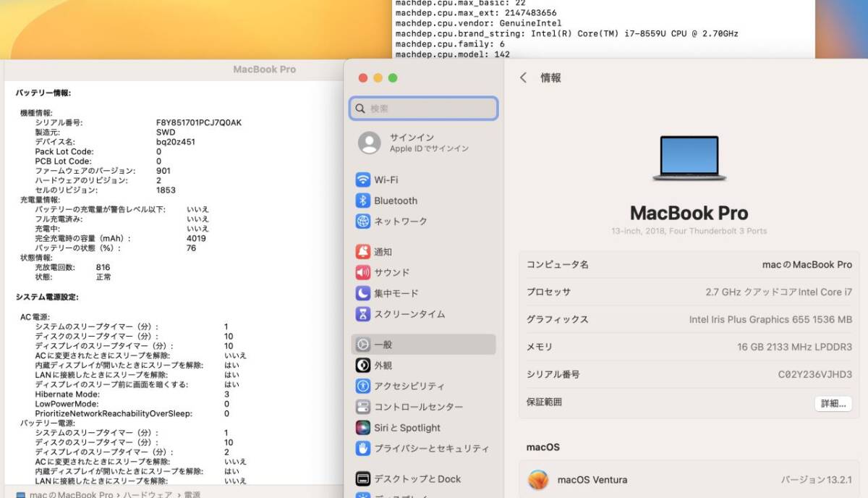Open the スクリーンタイム hourglass icon
The height and width of the screenshot is (498, 868).
tap(362, 314)
